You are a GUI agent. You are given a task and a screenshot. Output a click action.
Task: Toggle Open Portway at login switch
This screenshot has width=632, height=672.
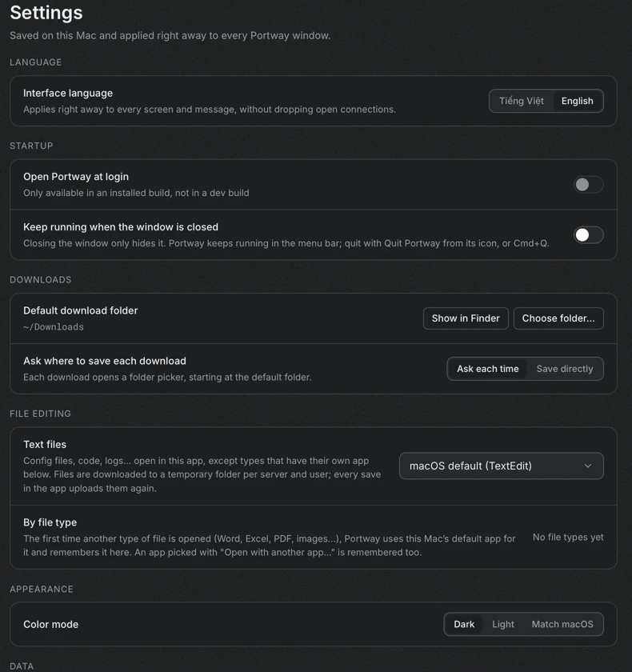(x=588, y=185)
